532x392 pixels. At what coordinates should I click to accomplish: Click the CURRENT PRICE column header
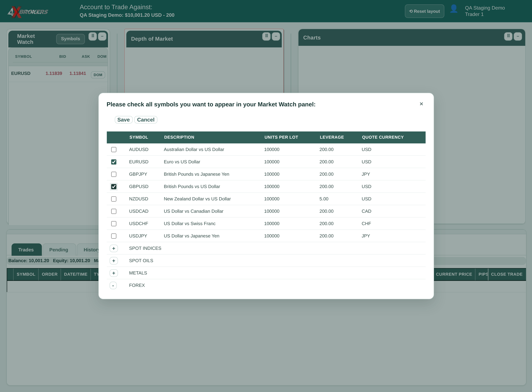(454, 274)
